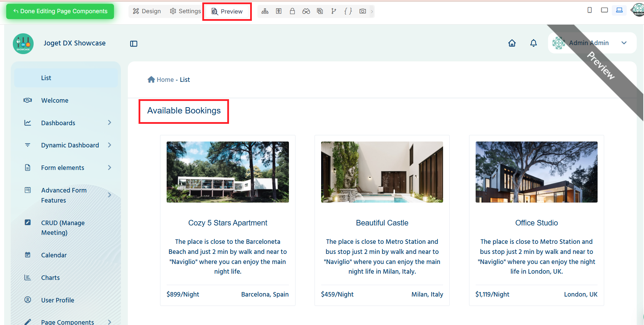Click the document icon beside Form elements
The height and width of the screenshot is (325, 644).
coord(28,168)
